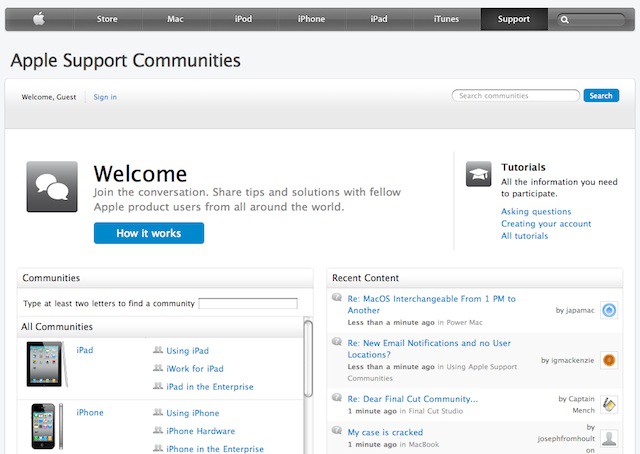Open the Store tab in navigation
The width and height of the screenshot is (640, 454).
[x=107, y=19]
